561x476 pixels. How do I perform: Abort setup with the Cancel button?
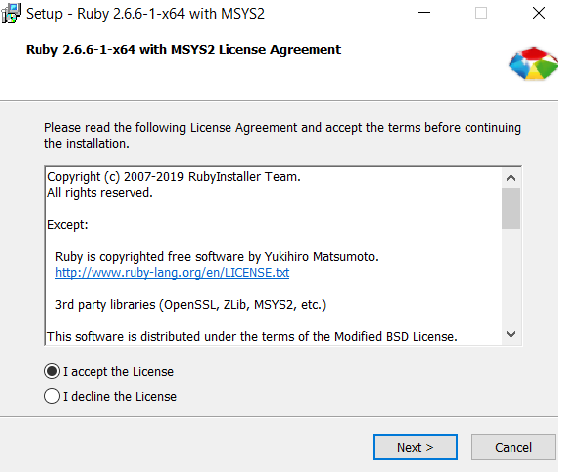[513, 447]
